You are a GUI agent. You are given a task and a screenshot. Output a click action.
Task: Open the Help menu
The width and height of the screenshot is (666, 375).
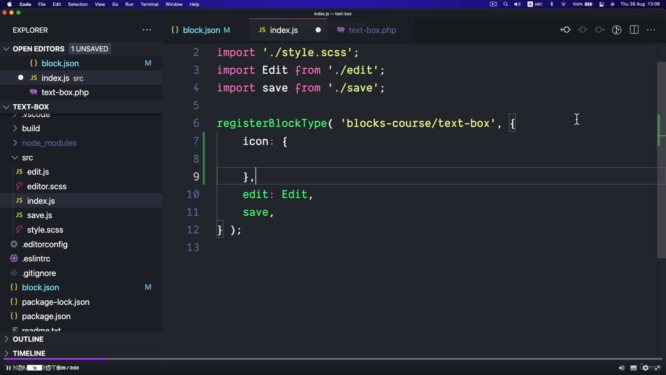point(194,4)
